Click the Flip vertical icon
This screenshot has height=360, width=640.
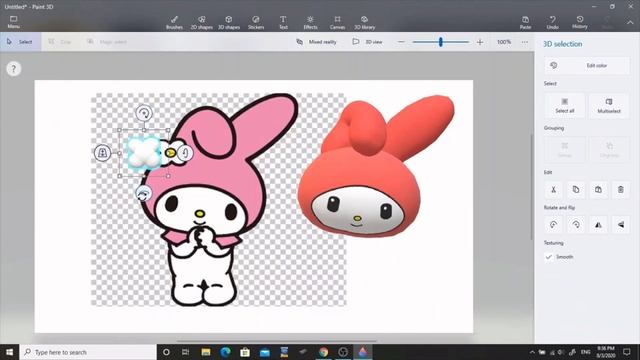point(621,224)
